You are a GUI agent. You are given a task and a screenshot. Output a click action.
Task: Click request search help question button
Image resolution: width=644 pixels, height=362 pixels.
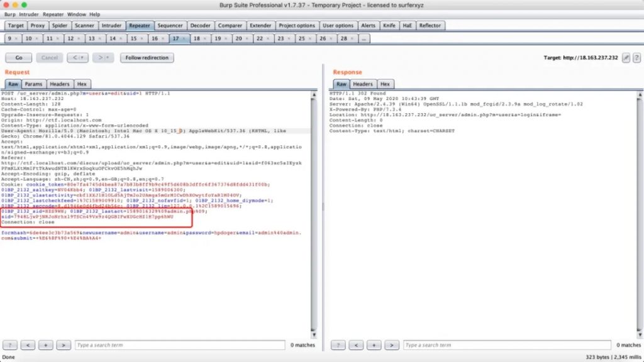[10, 345]
